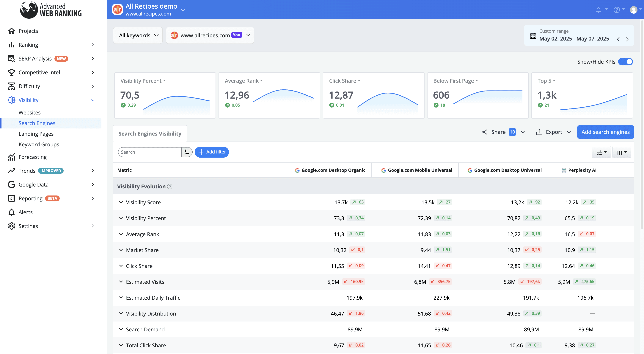Screen dimensions: 644x354
Task: Change the Below First Page KPI metric
Action: [x=455, y=81]
